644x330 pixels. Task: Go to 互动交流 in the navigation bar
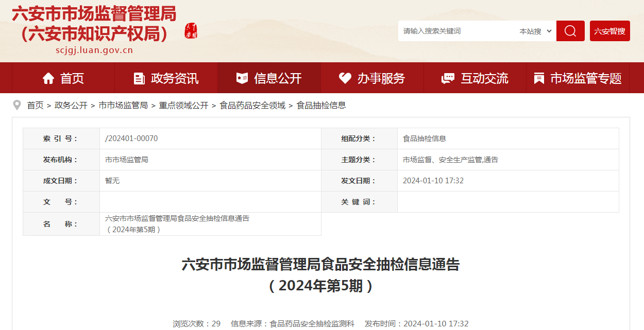click(484, 78)
